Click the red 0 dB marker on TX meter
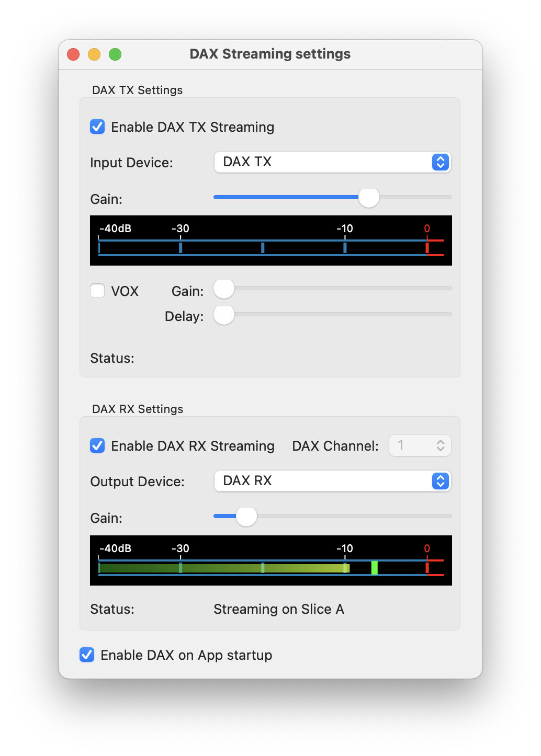541x756 pixels. click(x=427, y=247)
